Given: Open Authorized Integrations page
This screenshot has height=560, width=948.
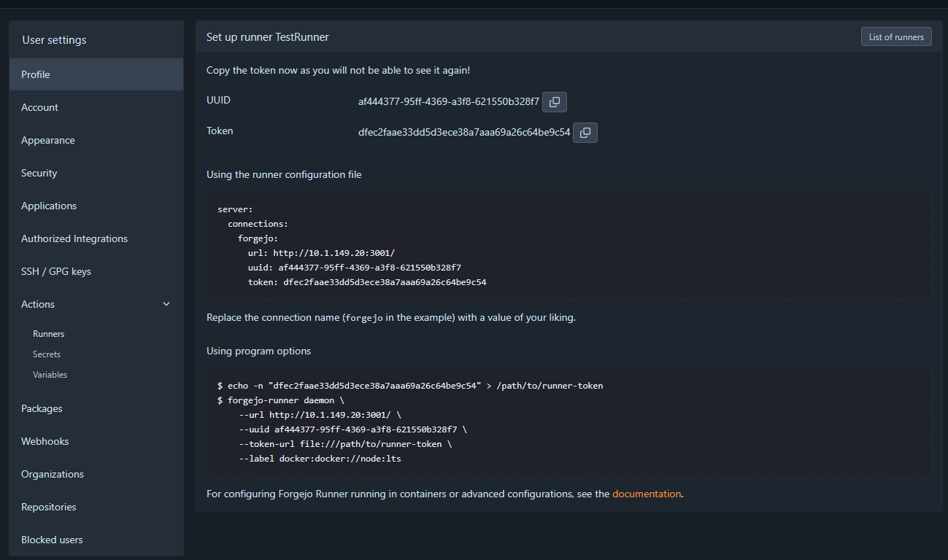Looking at the screenshot, I should (96, 238).
